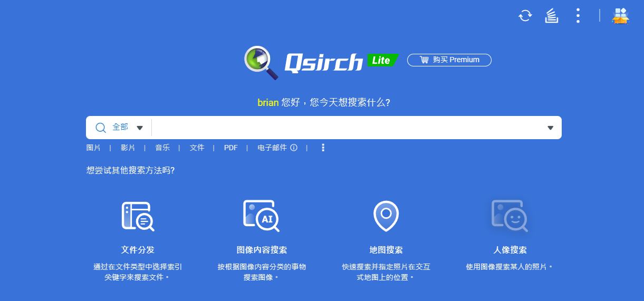644x301 pixels.
Task: Click the sync refresh icon in top bar
Action: click(525, 16)
